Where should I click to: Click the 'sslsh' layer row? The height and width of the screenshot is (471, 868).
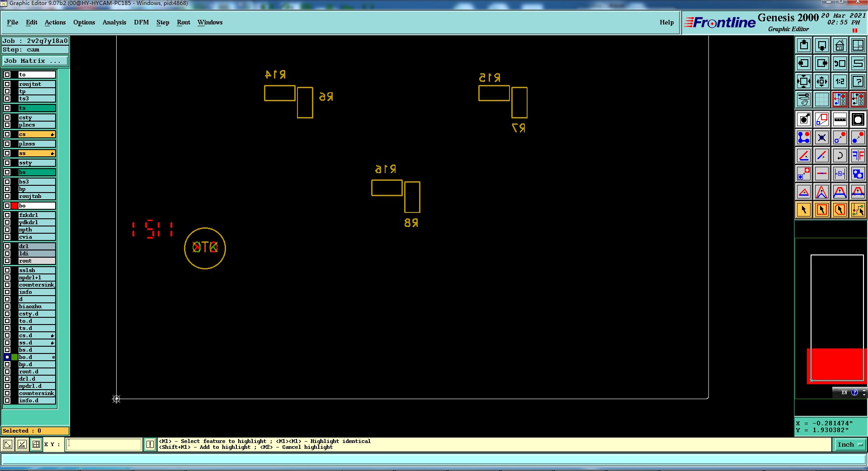(x=37, y=270)
